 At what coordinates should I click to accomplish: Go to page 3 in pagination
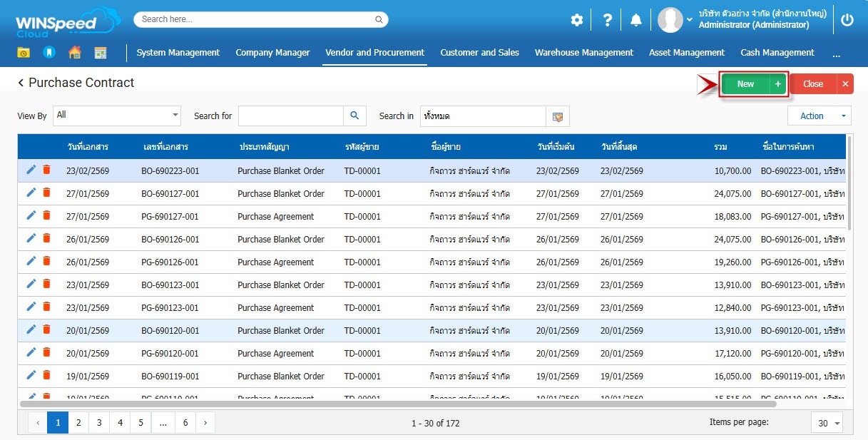[x=99, y=423]
